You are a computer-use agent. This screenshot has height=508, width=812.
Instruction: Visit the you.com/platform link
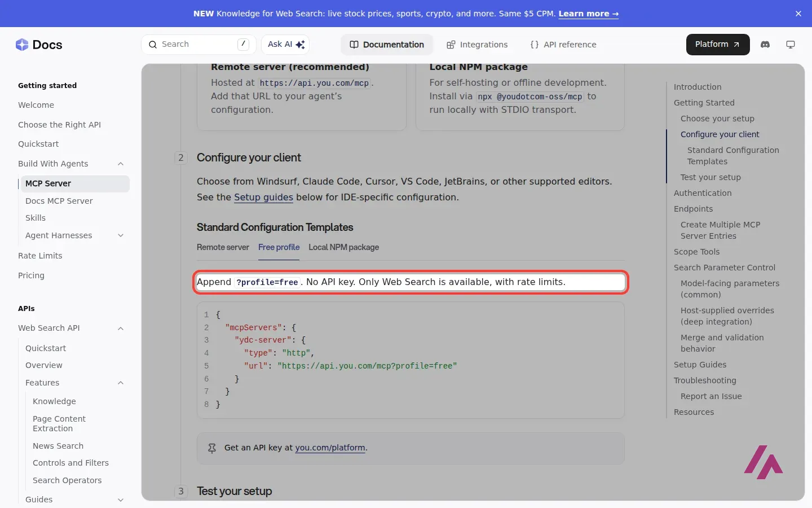coord(330,448)
